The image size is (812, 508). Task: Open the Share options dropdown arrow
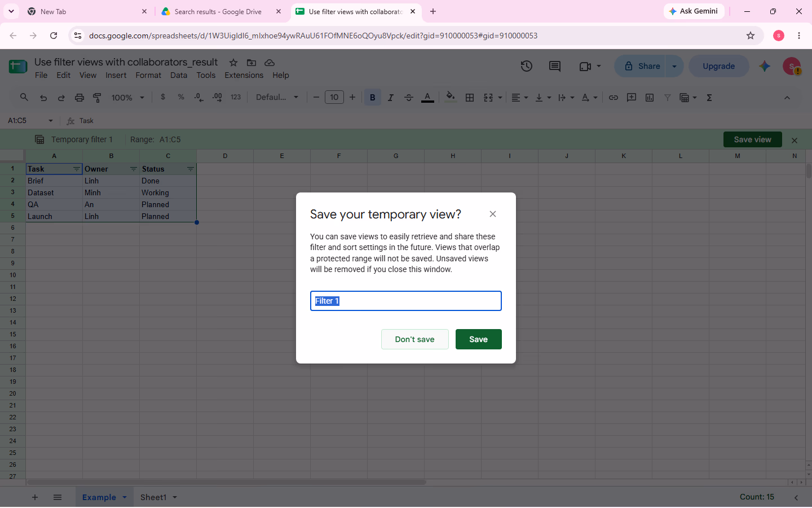674,66
